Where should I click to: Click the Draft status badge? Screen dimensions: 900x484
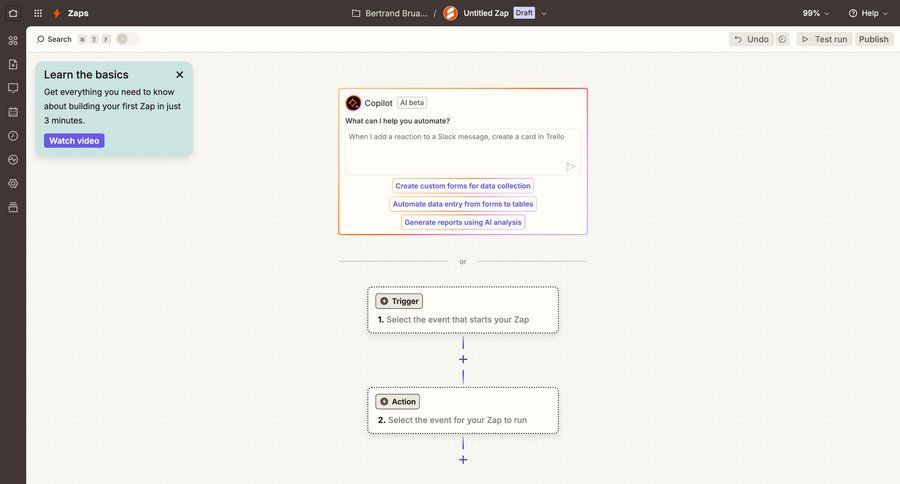[x=523, y=13]
